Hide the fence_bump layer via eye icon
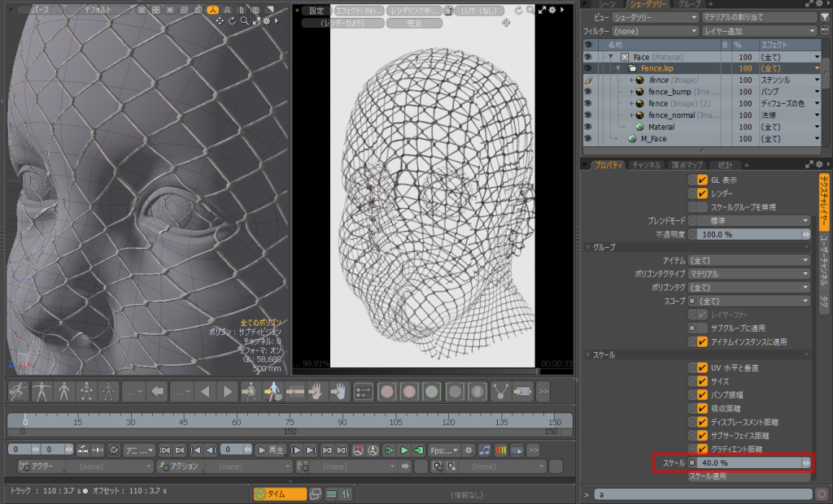Screen dimensions: 833x504 pyautogui.click(x=587, y=92)
